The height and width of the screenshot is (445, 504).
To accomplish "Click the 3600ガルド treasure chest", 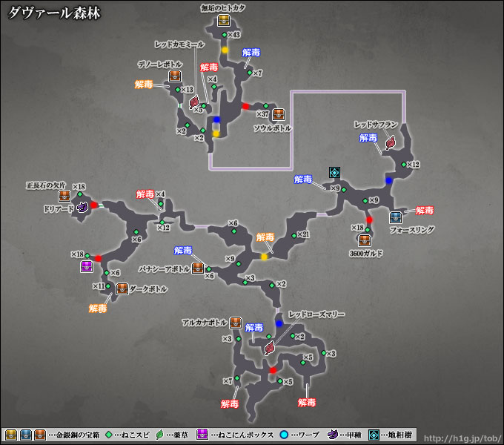I will (x=364, y=240).
